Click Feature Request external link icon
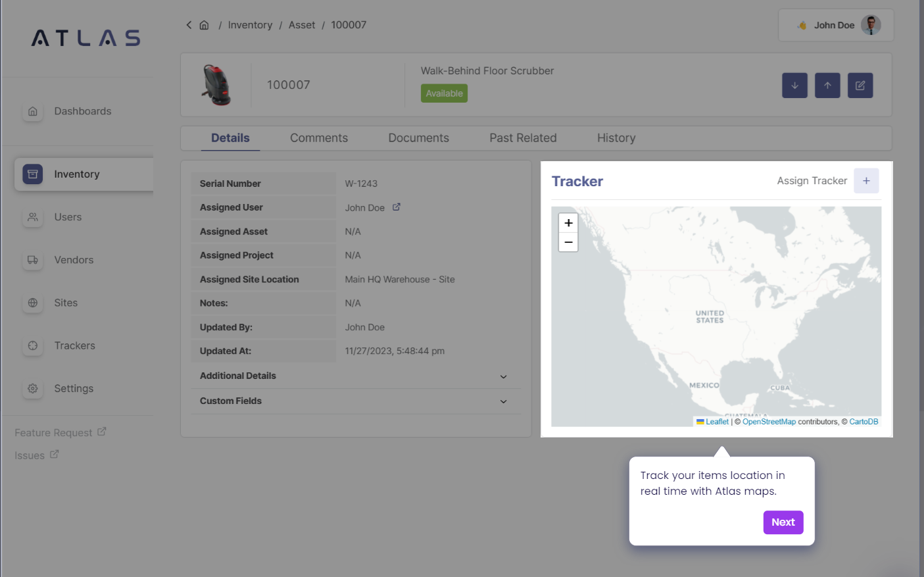The image size is (924, 577). click(x=102, y=432)
